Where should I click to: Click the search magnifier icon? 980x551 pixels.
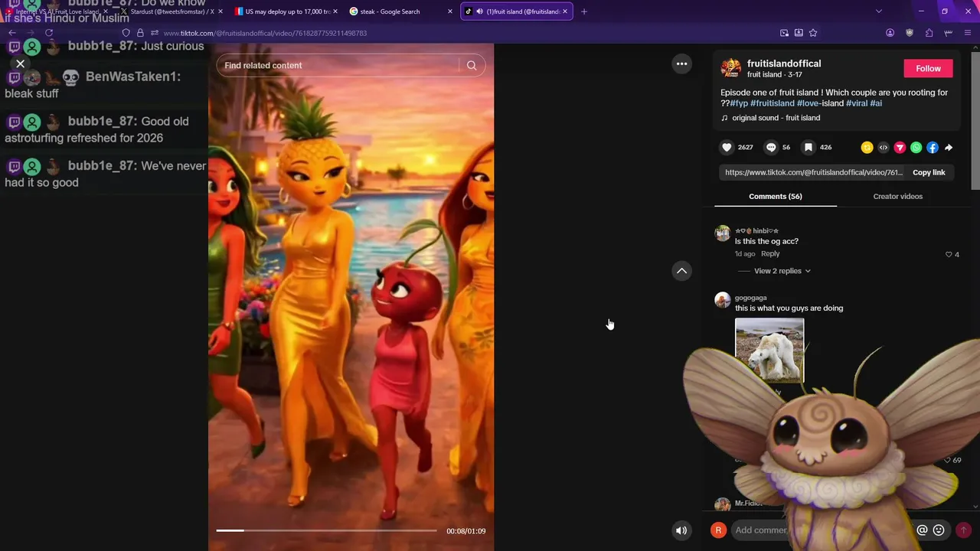click(472, 65)
